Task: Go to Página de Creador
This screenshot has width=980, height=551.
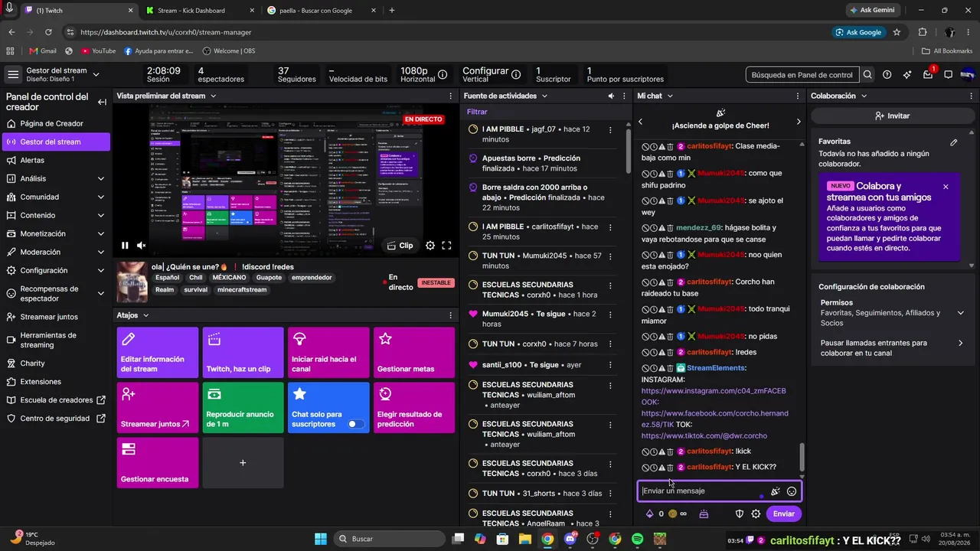Action: [x=55, y=123]
